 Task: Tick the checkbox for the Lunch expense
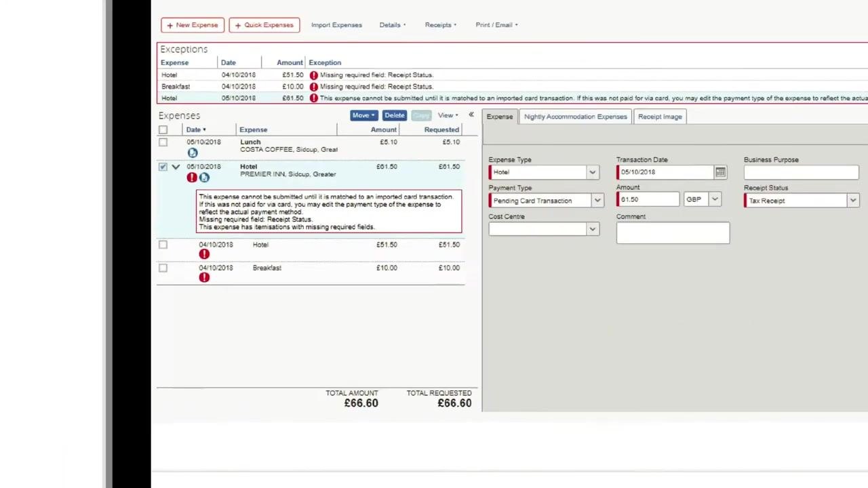(x=163, y=142)
